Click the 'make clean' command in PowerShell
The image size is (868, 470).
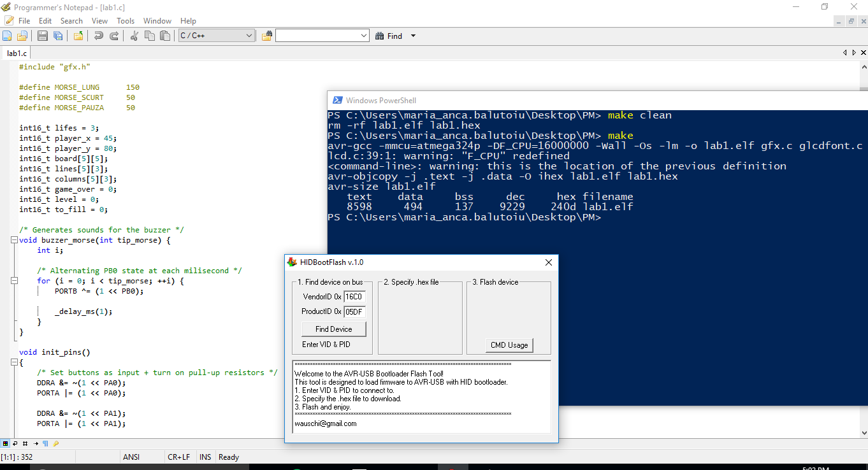(x=640, y=115)
